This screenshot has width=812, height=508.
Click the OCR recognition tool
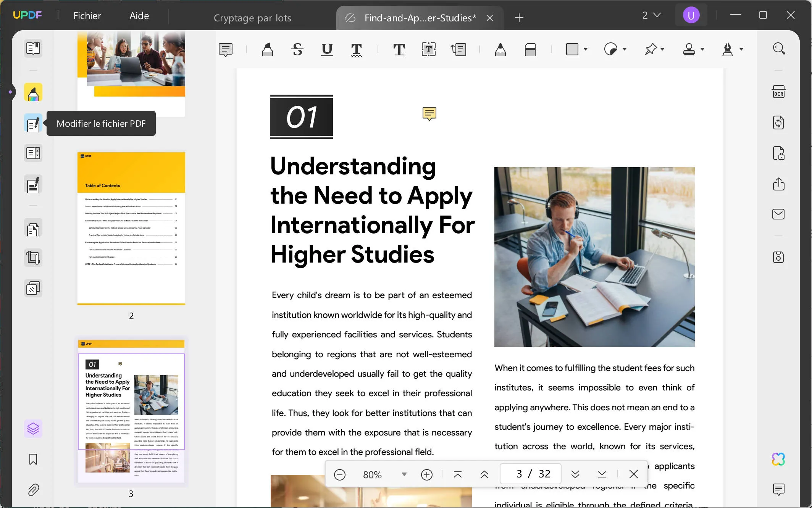tap(779, 92)
